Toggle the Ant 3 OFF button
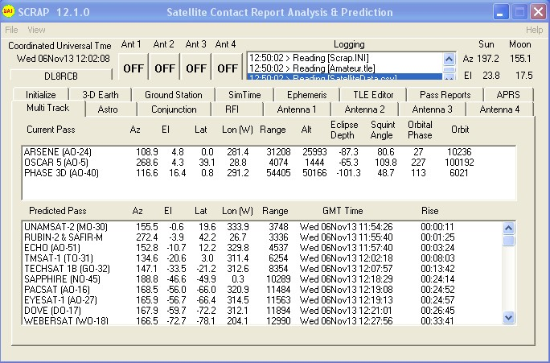Viewport: 550px width, 363px height. pyautogui.click(x=196, y=67)
